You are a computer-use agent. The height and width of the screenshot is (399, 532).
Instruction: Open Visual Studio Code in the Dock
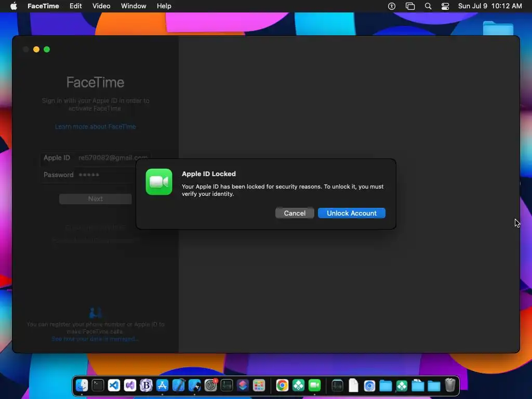click(x=114, y=385)
